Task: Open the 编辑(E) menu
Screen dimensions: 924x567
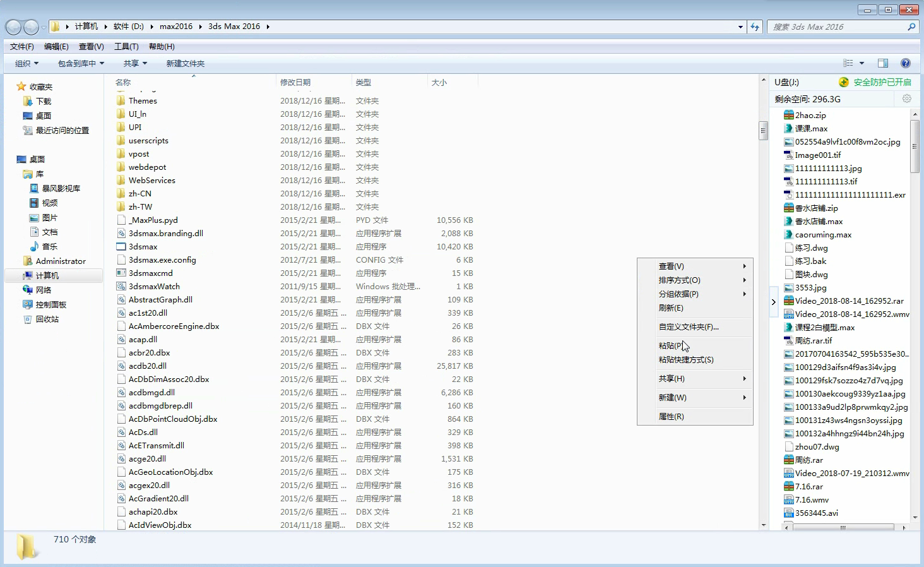Action: pyautogui.click(x=56, y=47)
